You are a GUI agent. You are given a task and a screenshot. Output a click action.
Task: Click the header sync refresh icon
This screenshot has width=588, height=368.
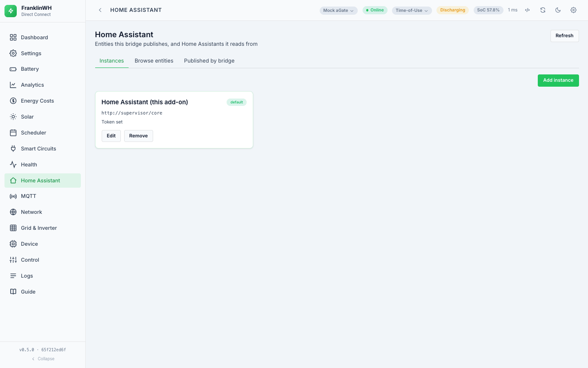click(543, 10)
